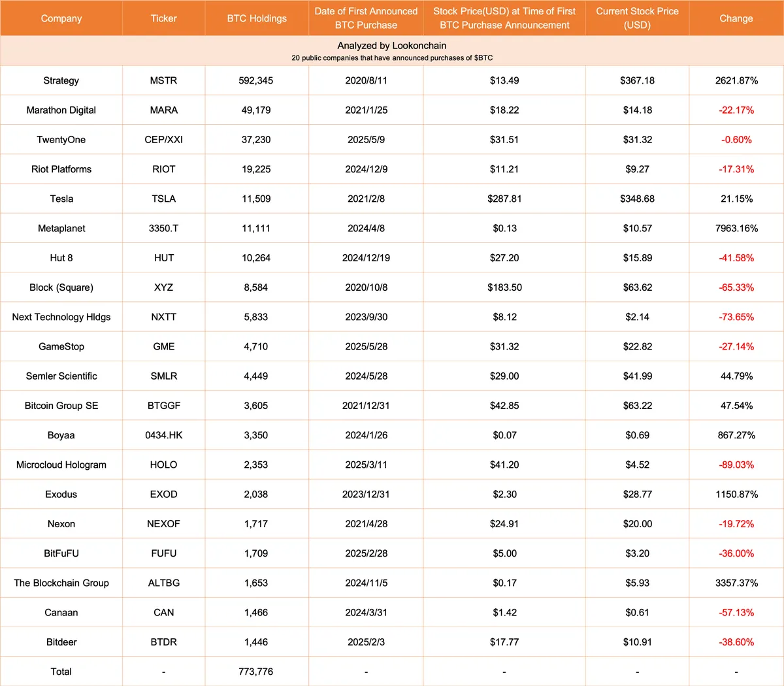The height and width of the screenshot is (686, 784).
Task: Select the Next Technology Hldgs cell
Action: [x=61, y=317]
